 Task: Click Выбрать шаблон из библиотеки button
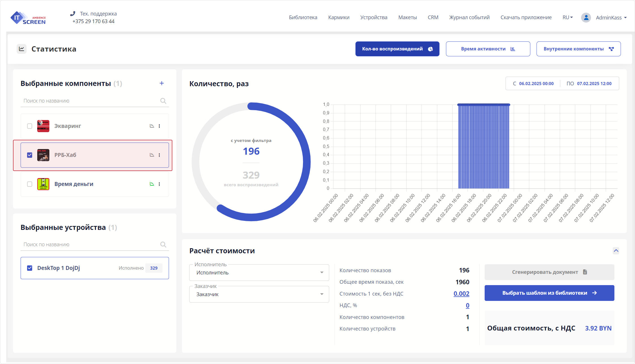pos(549,293)
